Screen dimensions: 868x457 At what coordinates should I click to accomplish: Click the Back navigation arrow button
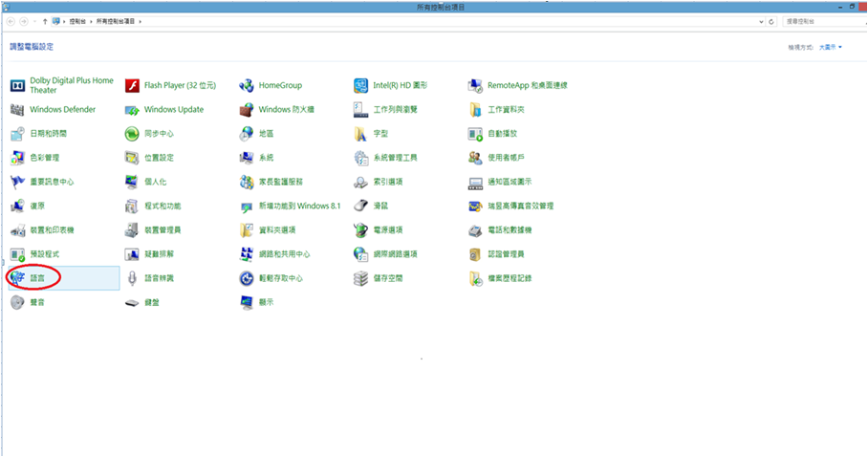coord(11,20)
